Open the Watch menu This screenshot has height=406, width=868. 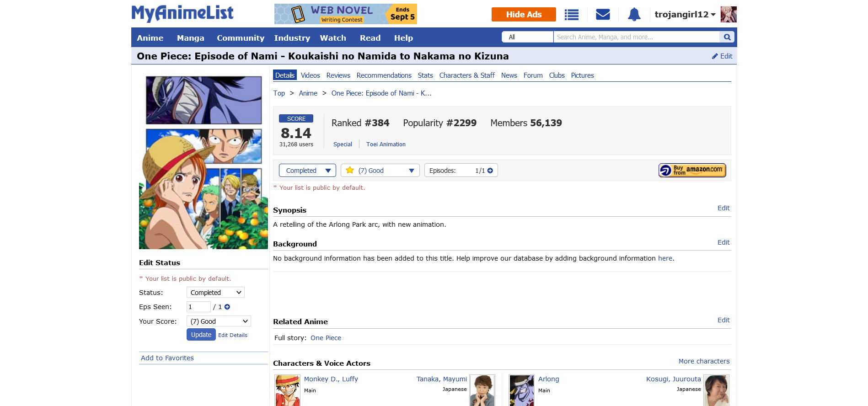coord(333,38)
